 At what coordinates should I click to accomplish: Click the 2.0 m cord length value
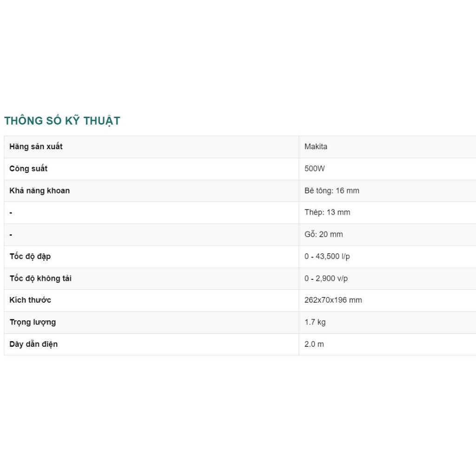click(314, 344)
